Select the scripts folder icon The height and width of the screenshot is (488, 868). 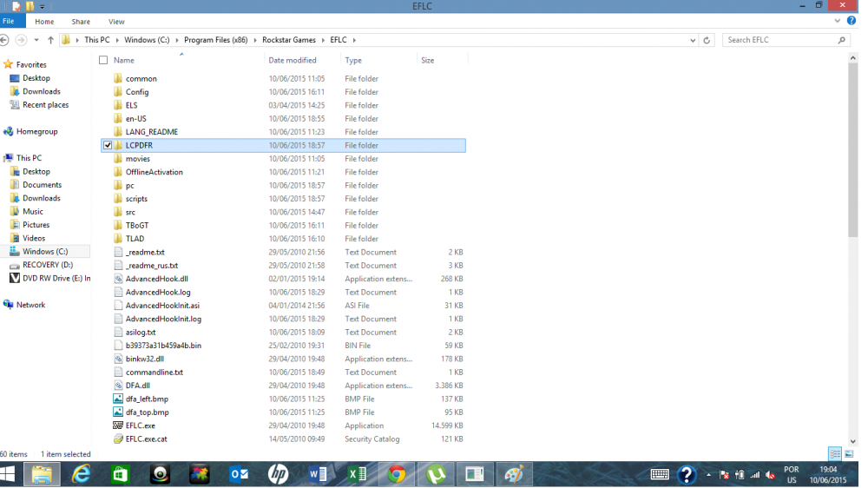pos(118,198)
